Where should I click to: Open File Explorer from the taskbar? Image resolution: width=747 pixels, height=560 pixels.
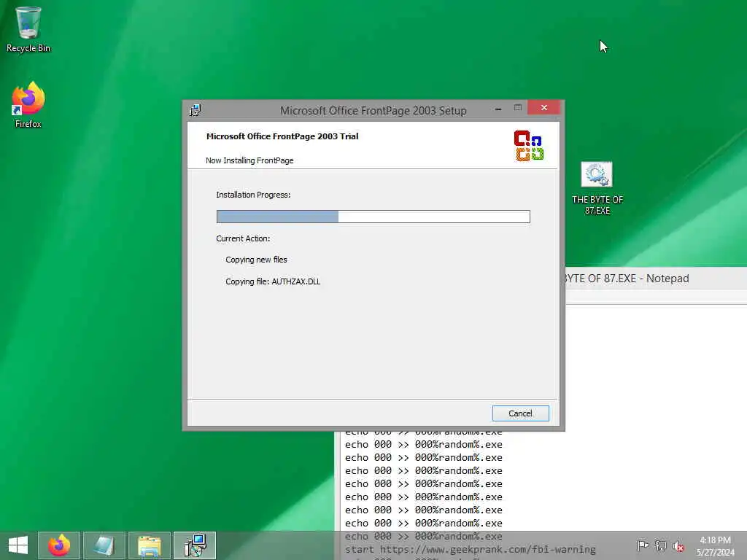click(x=149, y=545)
